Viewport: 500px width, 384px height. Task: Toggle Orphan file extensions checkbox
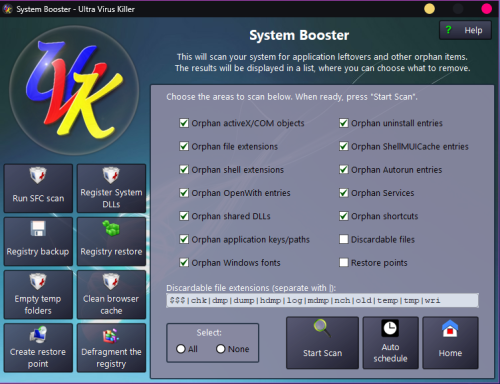click(184, 146)
